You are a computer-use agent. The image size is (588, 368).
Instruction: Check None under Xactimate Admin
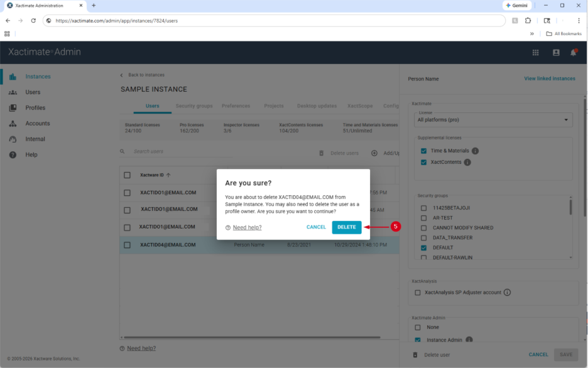tap(418, 328)
